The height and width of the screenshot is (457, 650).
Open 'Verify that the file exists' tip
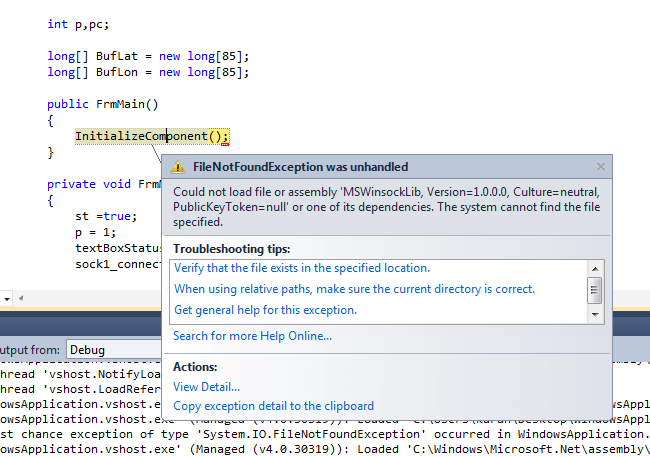(302, 268)
